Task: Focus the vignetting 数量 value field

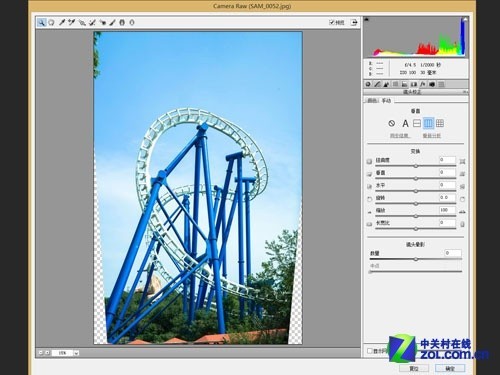Action: [453, 253]
